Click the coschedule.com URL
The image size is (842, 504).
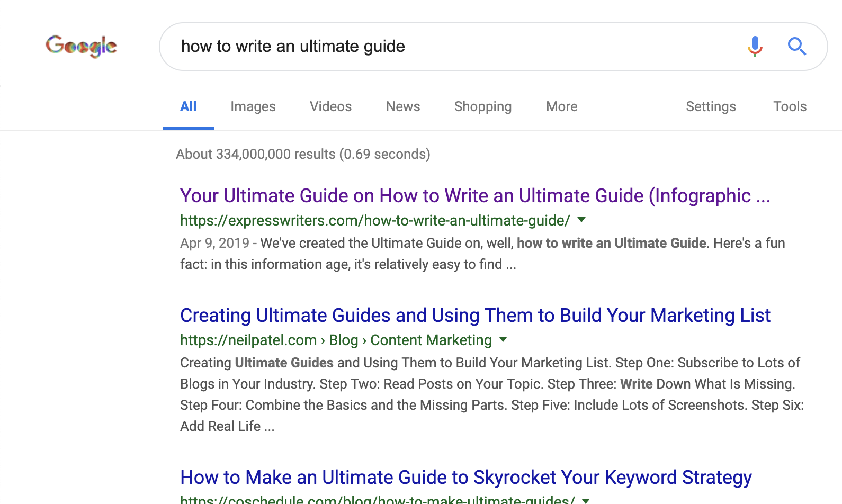(x=378, y=499)
